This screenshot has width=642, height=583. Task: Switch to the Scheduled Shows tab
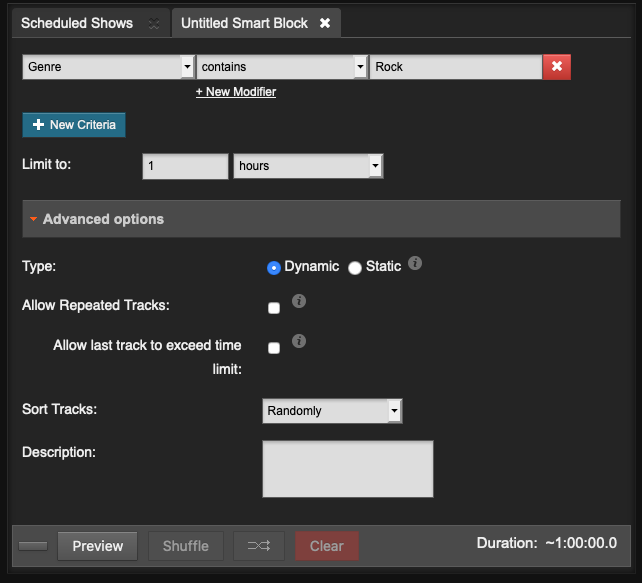tap(77, 23)
